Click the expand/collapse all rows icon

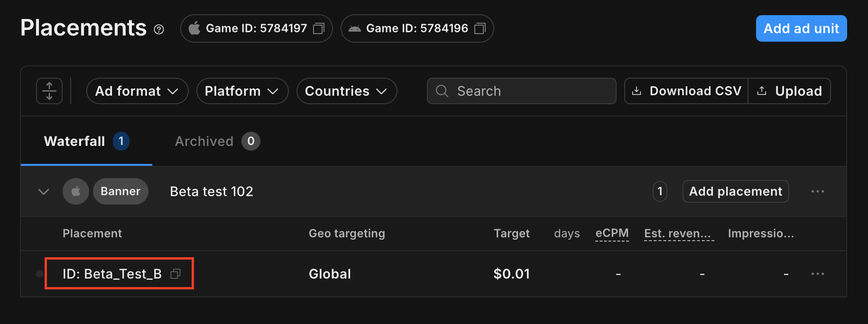(x=49, y=91)
